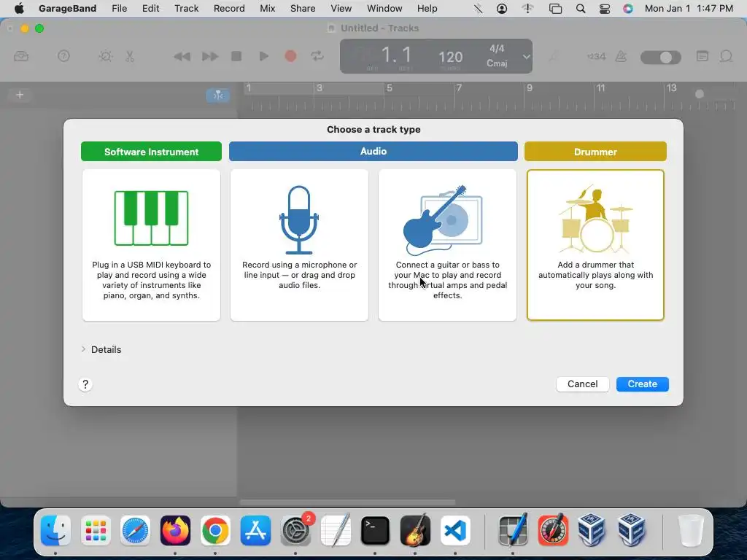The height and width of the screenshot is (560, 747).
Task: Click the Siri icon in menu bar
Action: tap(628, 8)
